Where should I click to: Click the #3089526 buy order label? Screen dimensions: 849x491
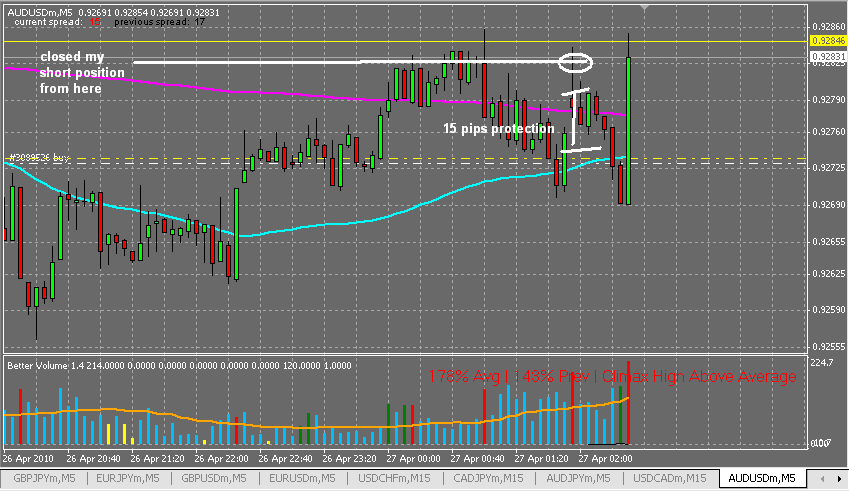coord(40,158)
